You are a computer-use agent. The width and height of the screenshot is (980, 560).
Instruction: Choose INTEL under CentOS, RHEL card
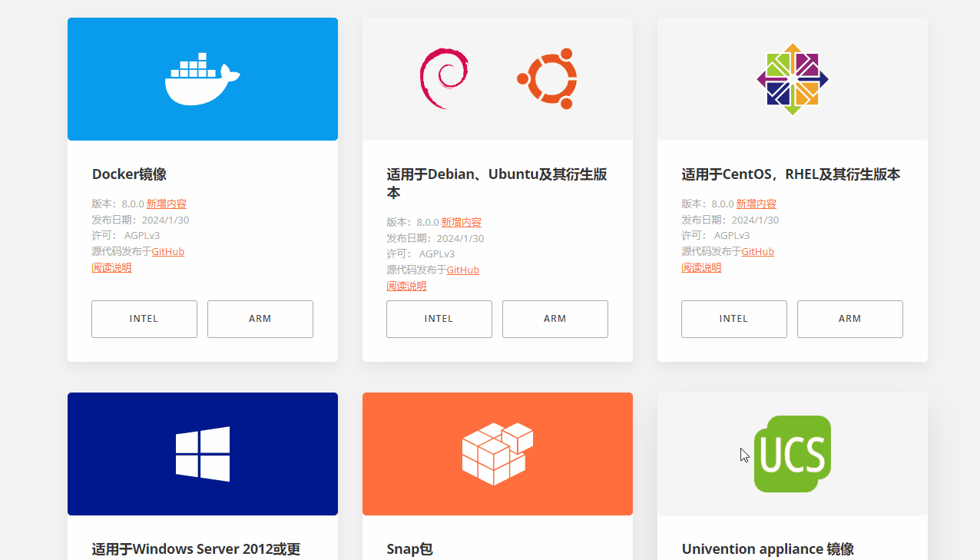734,319
